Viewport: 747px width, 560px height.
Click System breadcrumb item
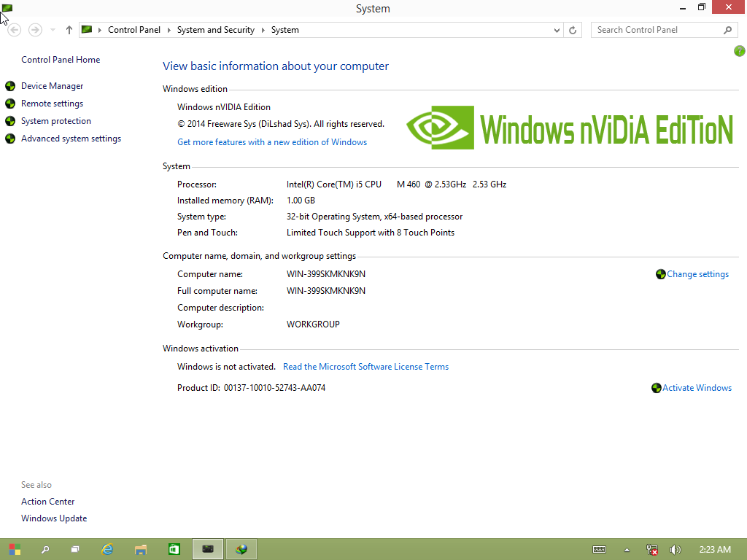click(x=285, y=30)
